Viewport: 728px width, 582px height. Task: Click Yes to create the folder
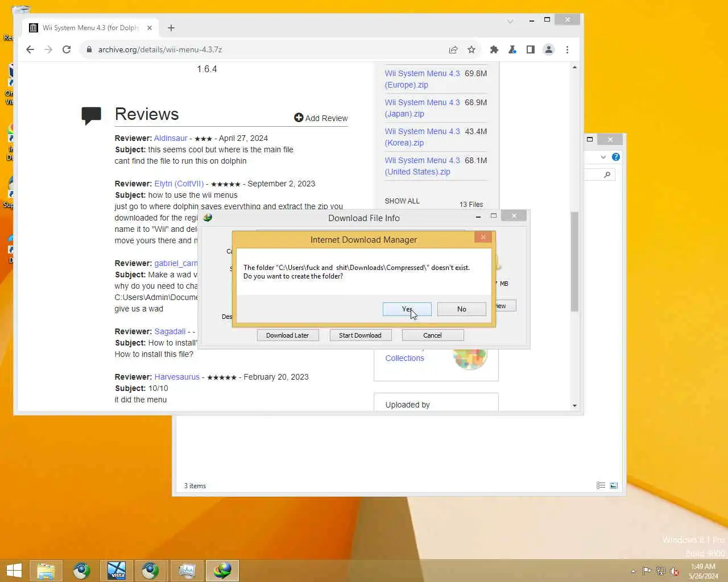pos(407,309)
